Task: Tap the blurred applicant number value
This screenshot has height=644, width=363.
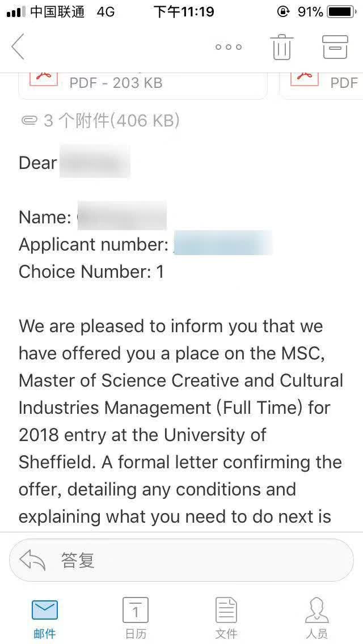Action: click(x=223, y=244)
